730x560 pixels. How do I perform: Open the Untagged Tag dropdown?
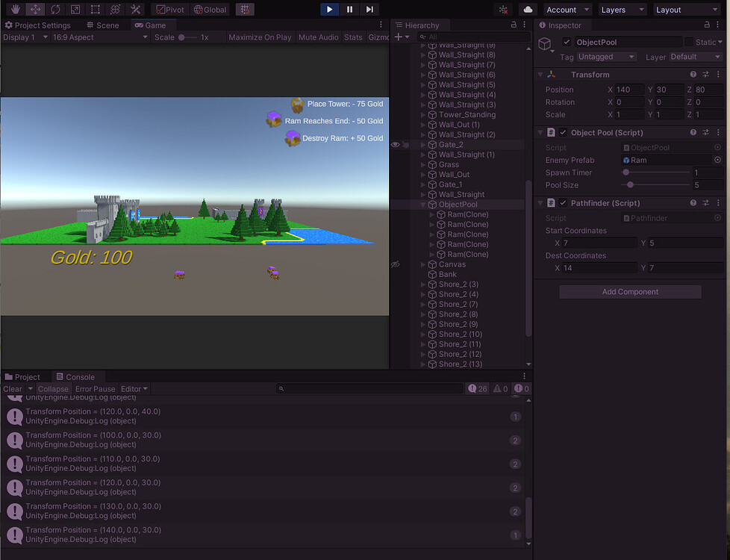click(x=605, y=57)
